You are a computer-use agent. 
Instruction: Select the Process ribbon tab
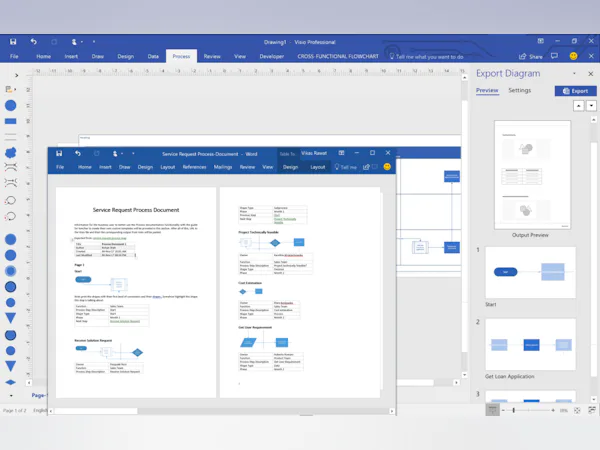click(x=181, y=56)
